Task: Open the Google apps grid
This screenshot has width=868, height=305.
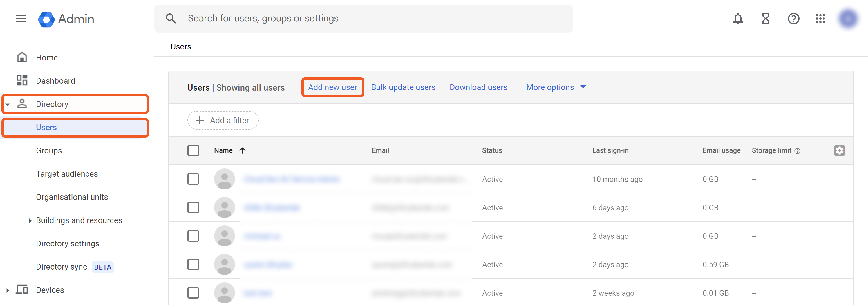Action: click(x=820, y=19)
